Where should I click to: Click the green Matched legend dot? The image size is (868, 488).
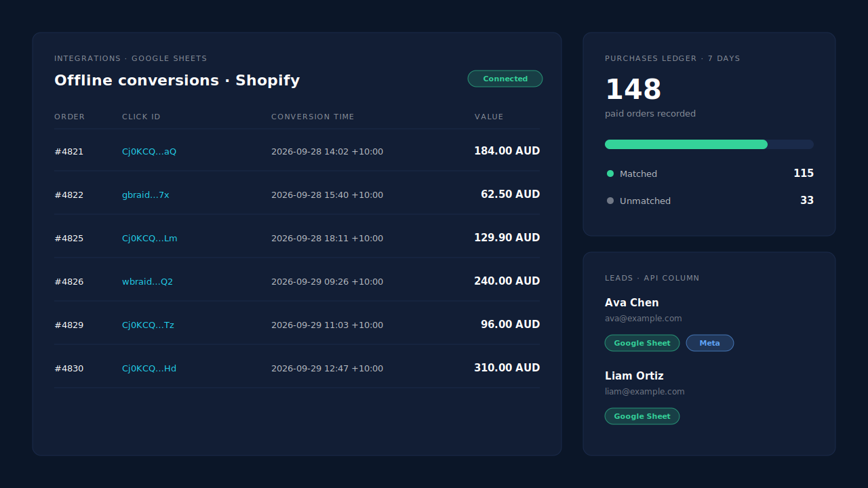click(x=610, y=174)
